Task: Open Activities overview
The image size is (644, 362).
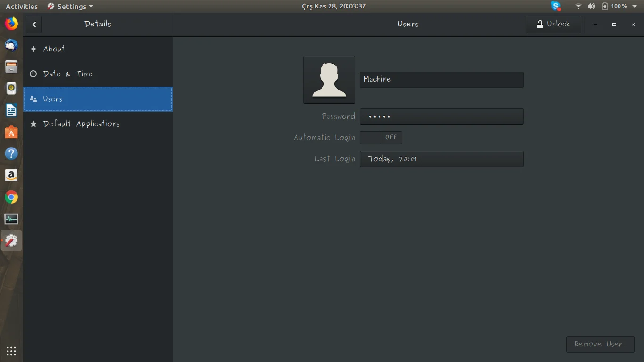Action: click(x=22, y=6)
